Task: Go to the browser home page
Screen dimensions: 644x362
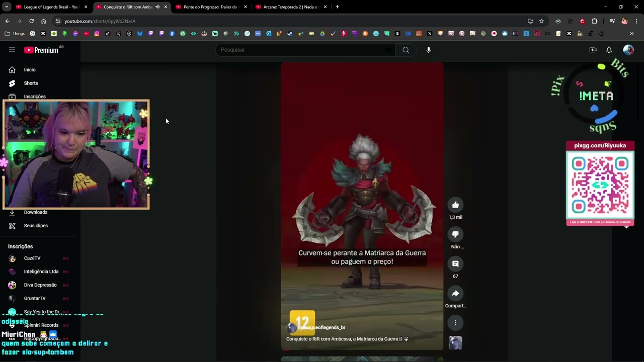Action: 43,21
